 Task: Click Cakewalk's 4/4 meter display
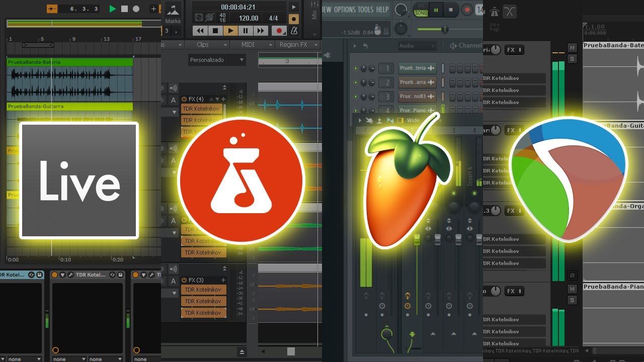pos(274,19)
